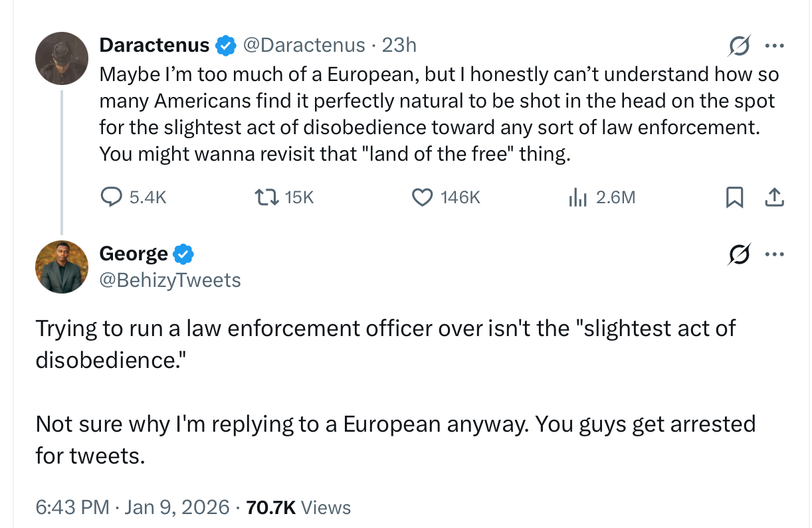812x528 pixels.
Task: Bookmark Daractenus's post
Action: pos(734,197)
